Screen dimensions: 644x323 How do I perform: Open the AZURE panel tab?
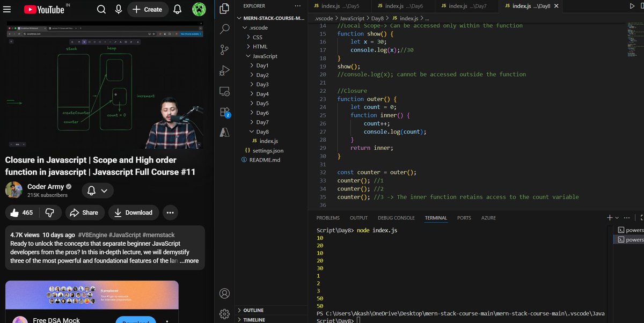(488, 218)
